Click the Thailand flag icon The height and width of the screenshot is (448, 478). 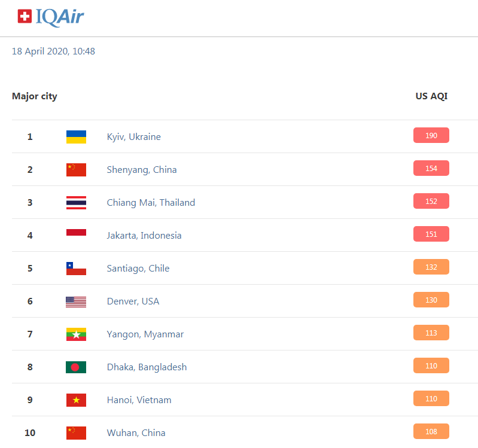pos(76,203)
